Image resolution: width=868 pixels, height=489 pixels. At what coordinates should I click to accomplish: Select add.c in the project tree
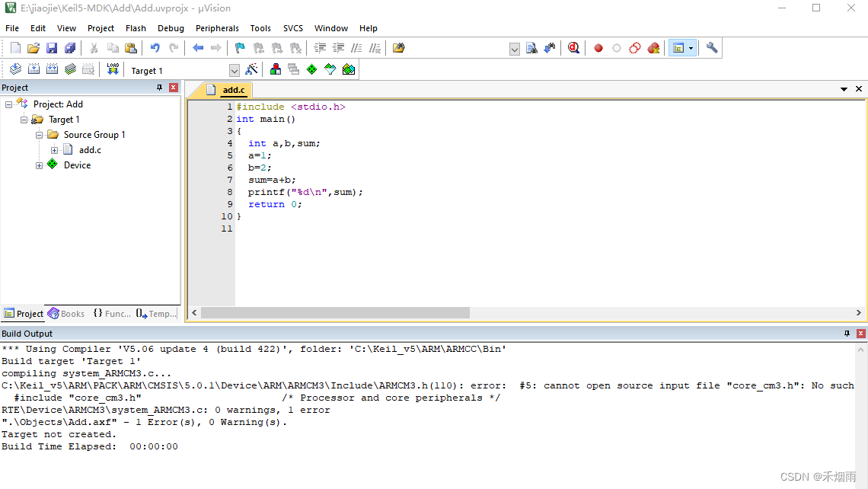point(89,150)
